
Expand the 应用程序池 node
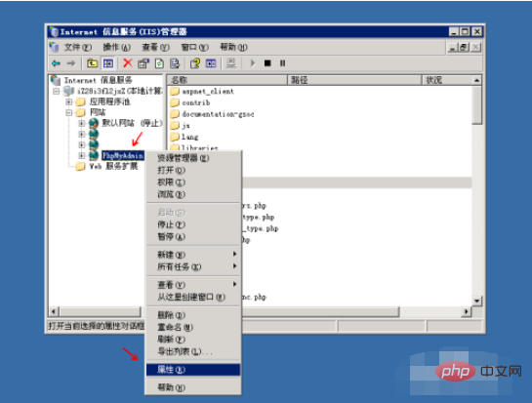69,101
